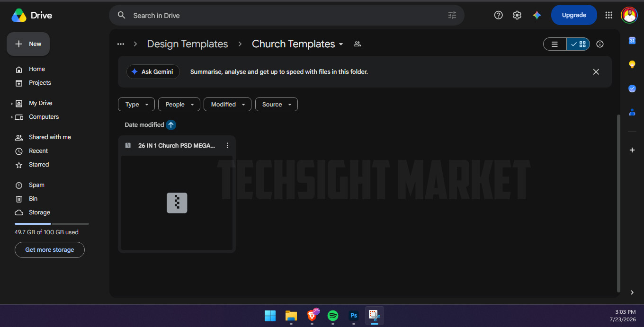Click the Ask Gemini button

(153, 72)
